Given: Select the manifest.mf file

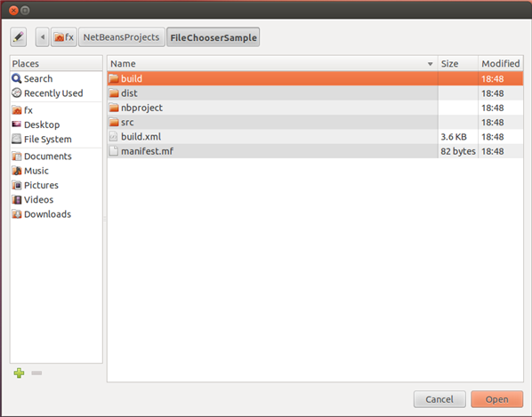Looking at the screenshot, I should (x=315, y=151).
